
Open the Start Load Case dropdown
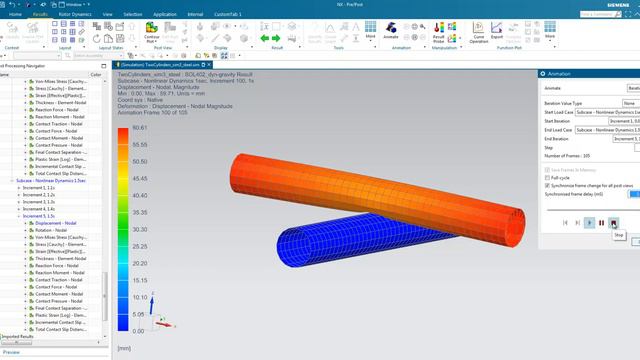pyautogui.click(x=607, y=112)
